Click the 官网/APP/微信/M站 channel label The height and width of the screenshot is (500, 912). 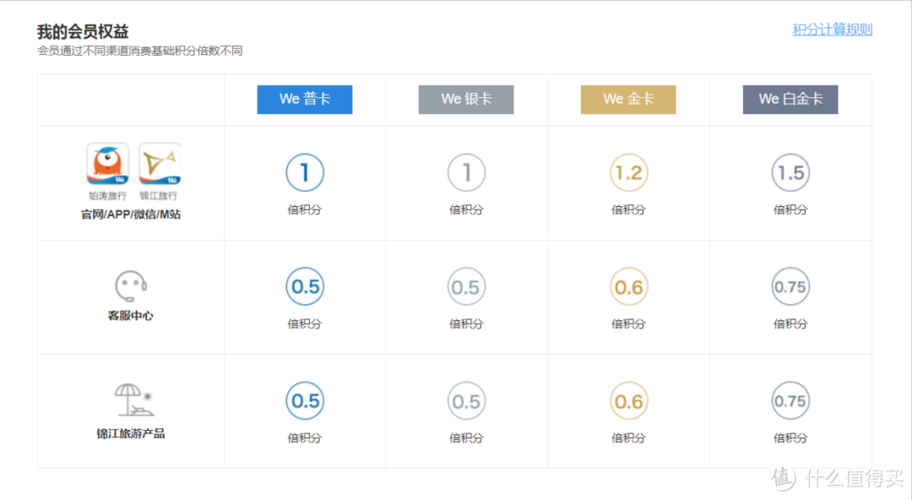(130, 215)
